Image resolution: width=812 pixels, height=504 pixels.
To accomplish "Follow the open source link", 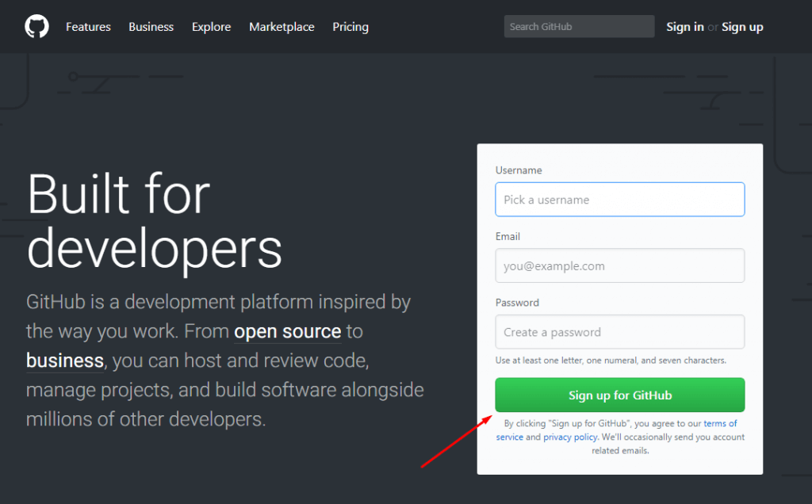I will (x=287, y=331).
